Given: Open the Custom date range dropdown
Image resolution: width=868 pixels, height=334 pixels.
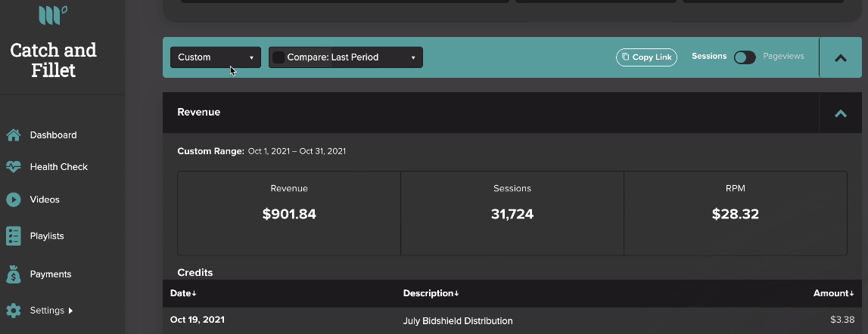Looking at the screenshot, I should (216, 57).
